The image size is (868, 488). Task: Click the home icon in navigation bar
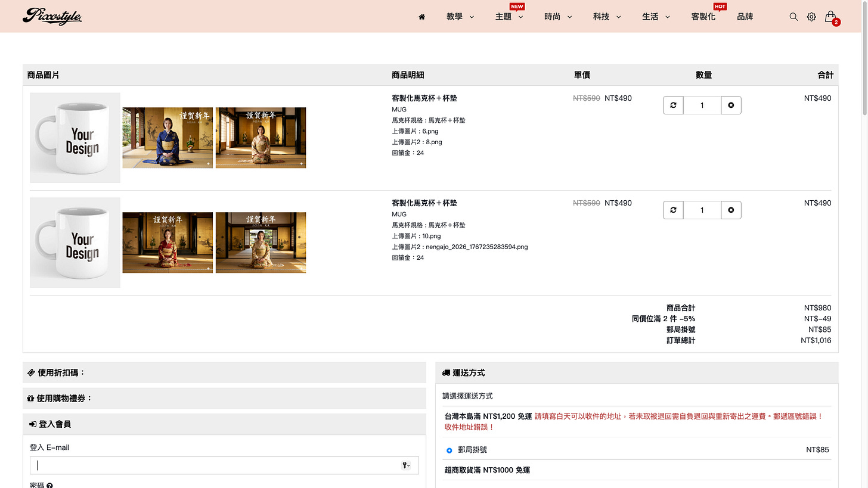pyautogui.click(x=421, y=17)
